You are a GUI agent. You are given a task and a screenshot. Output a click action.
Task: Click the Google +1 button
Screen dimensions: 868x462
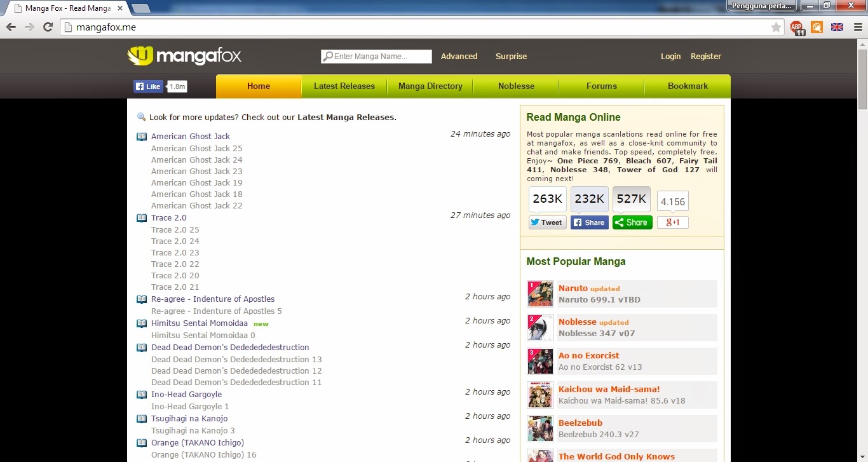point(673,222)
